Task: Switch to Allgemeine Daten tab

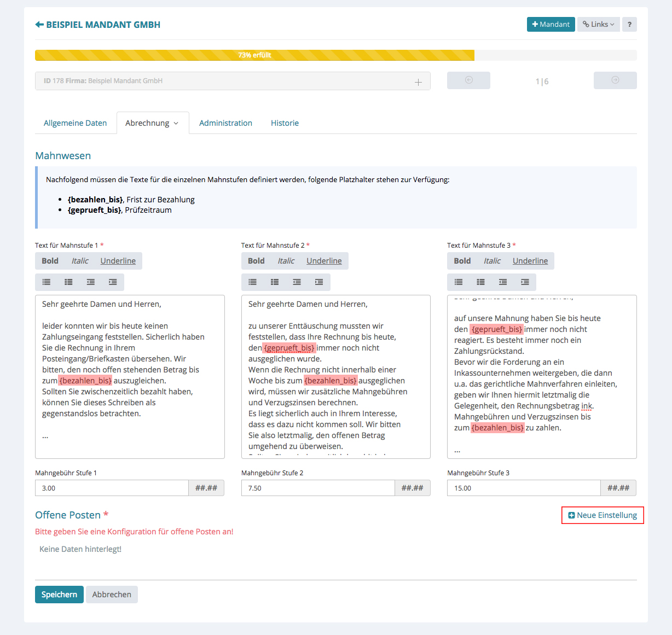Action: click(75, 123)
